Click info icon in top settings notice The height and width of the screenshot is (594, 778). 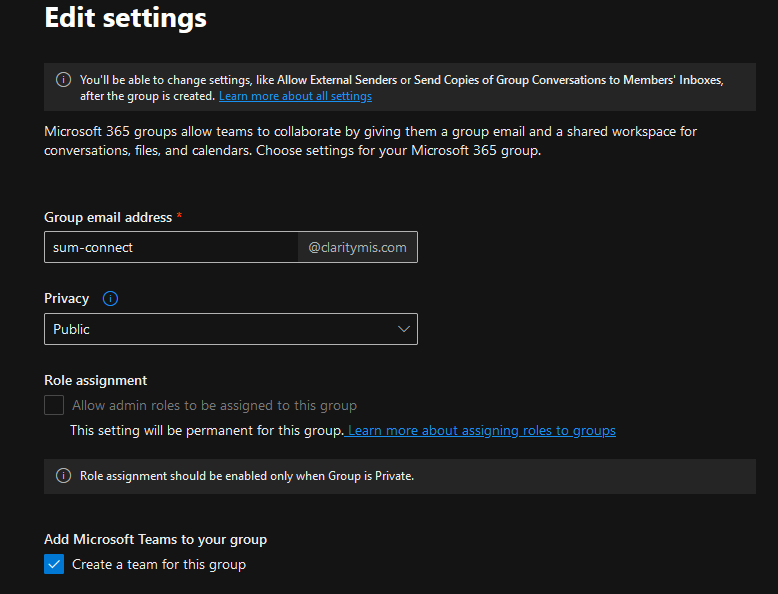tap(64, 79)
